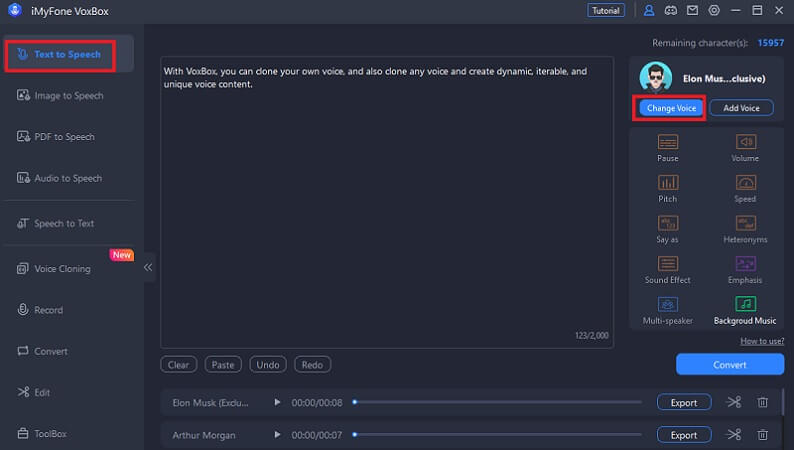Viewport: 794px width, 450px height.
Task: Select the Say as tool
Action: click(x=667, y=229)
